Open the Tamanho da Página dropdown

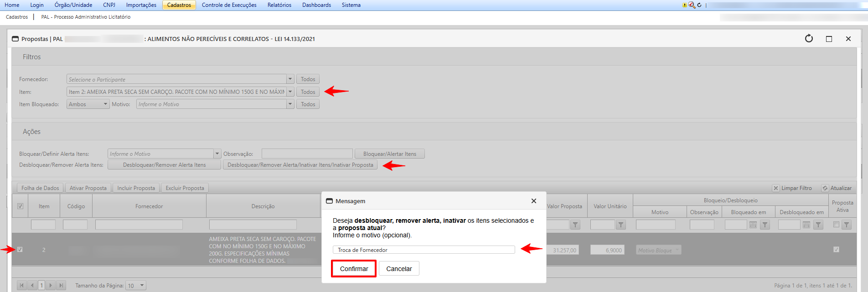click(x=142, y=286)
